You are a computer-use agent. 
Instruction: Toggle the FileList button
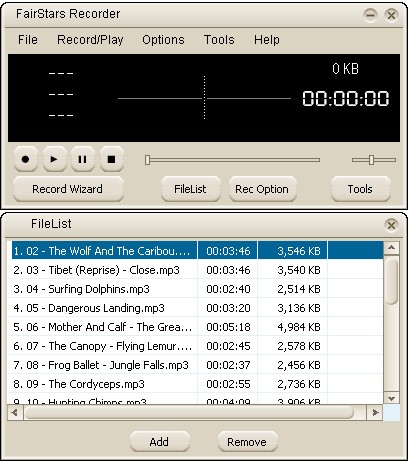click(x=190, y=189)
